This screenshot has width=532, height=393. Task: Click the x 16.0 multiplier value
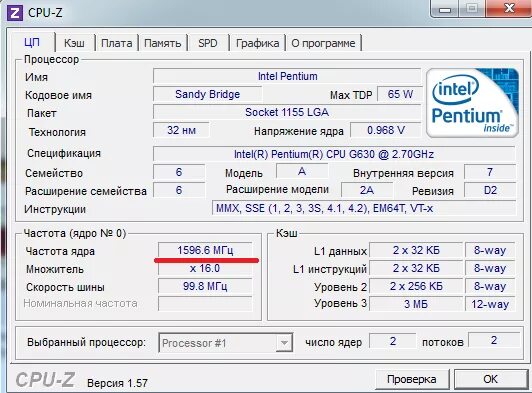tap(205, 268)
